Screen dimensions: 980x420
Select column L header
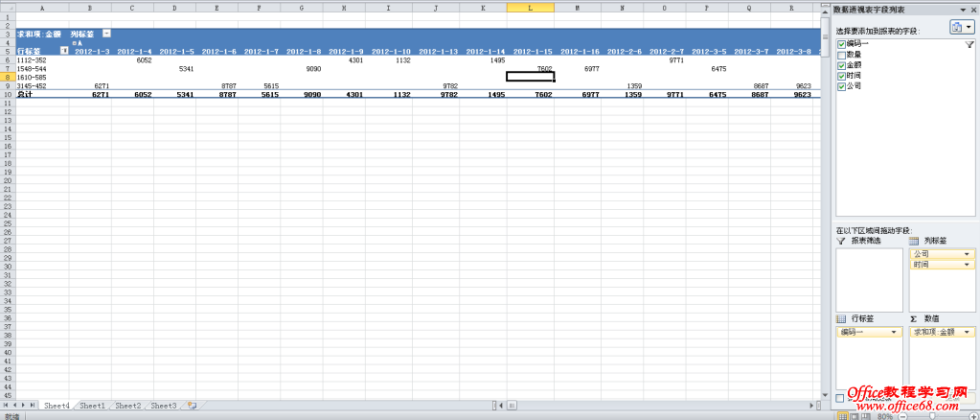tap(530, 8)
